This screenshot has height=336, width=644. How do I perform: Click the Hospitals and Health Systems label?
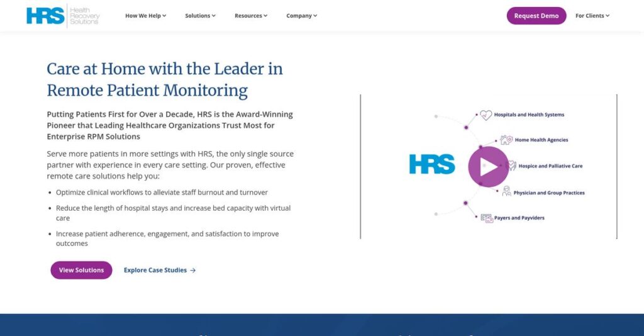click(529, 115)
